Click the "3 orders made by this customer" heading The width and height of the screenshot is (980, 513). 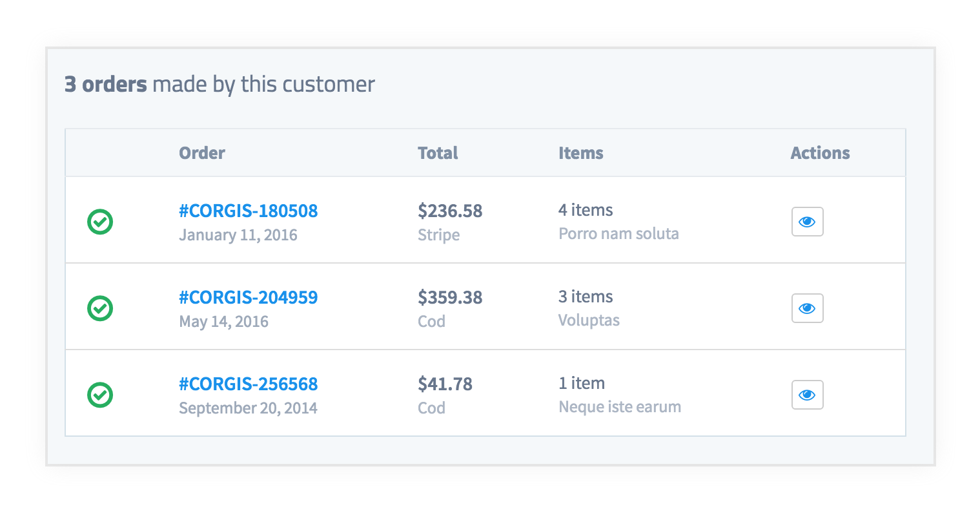[219, 84]
